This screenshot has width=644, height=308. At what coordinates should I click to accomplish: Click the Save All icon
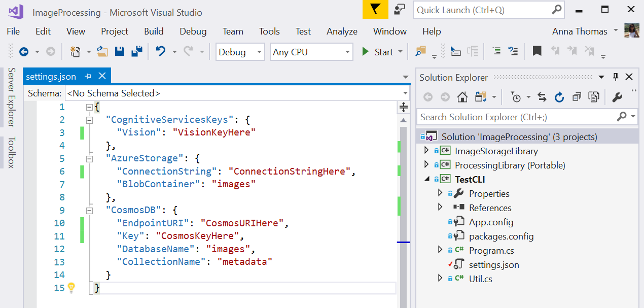[136, 51]
